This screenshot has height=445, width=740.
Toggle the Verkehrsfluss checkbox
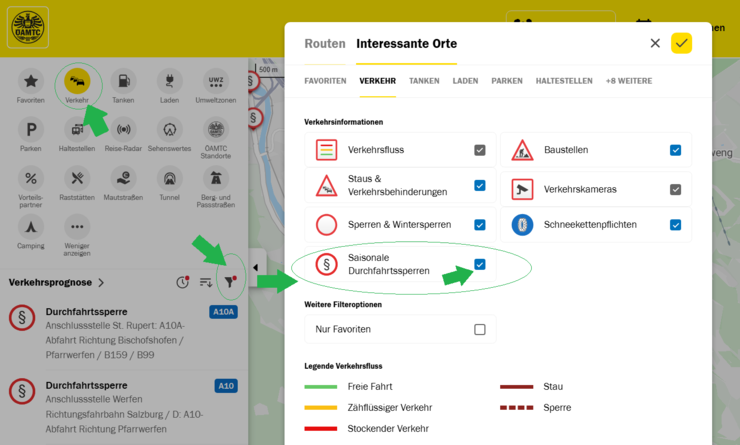479,150
